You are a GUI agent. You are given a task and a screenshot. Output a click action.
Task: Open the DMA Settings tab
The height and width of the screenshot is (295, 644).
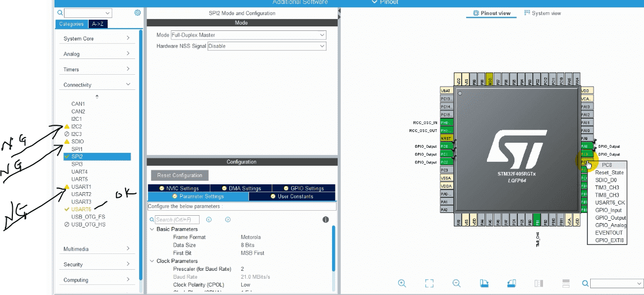point(241,188)
